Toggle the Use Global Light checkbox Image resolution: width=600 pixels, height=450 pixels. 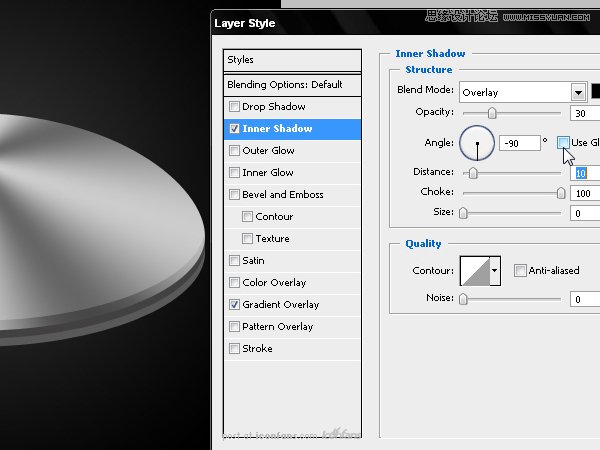(x=563, y=143)
